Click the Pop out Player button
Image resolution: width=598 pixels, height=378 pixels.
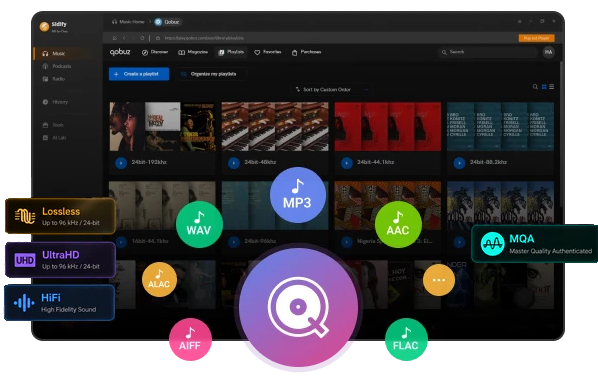(536, 38)
